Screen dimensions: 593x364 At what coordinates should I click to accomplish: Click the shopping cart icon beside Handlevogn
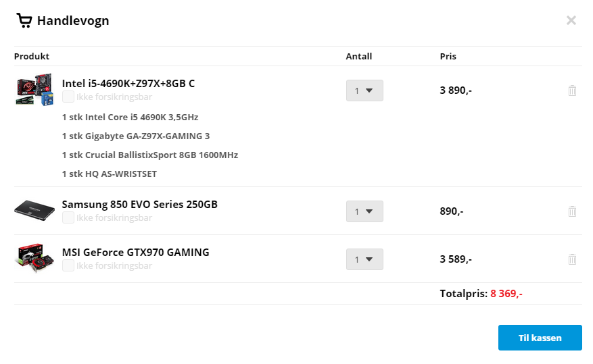click(x=24, y=20)
